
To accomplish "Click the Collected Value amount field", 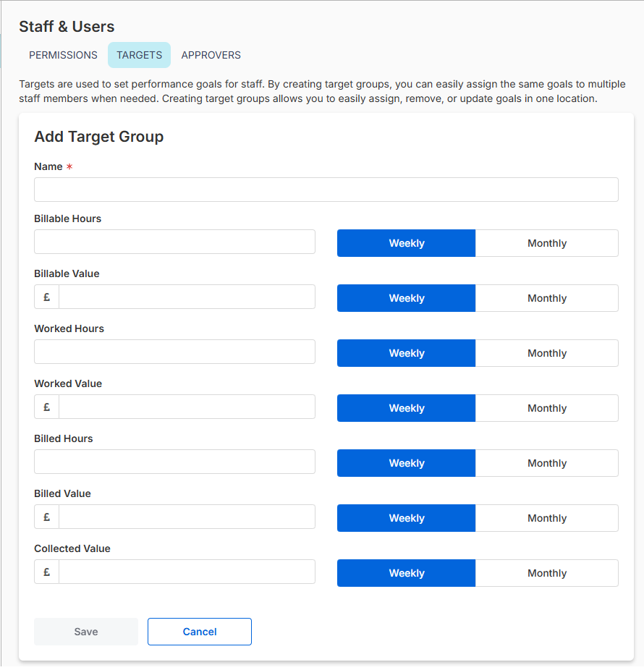I will (187, 572).
